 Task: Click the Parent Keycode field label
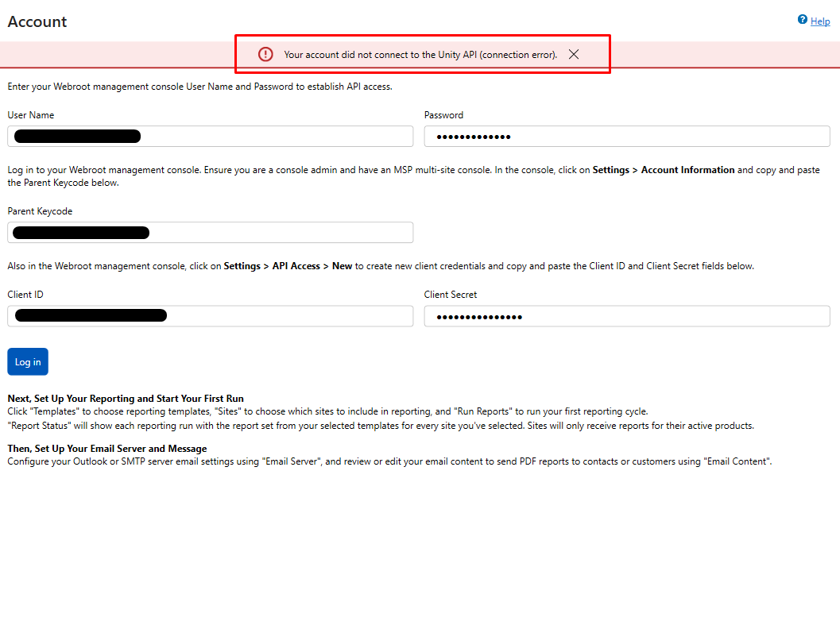click(40, 211)
